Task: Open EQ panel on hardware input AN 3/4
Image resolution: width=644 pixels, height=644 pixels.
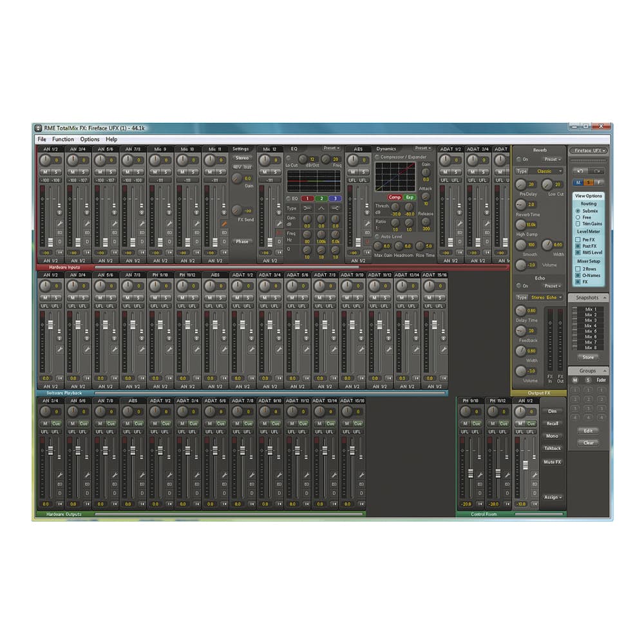Action: point(87,232)
